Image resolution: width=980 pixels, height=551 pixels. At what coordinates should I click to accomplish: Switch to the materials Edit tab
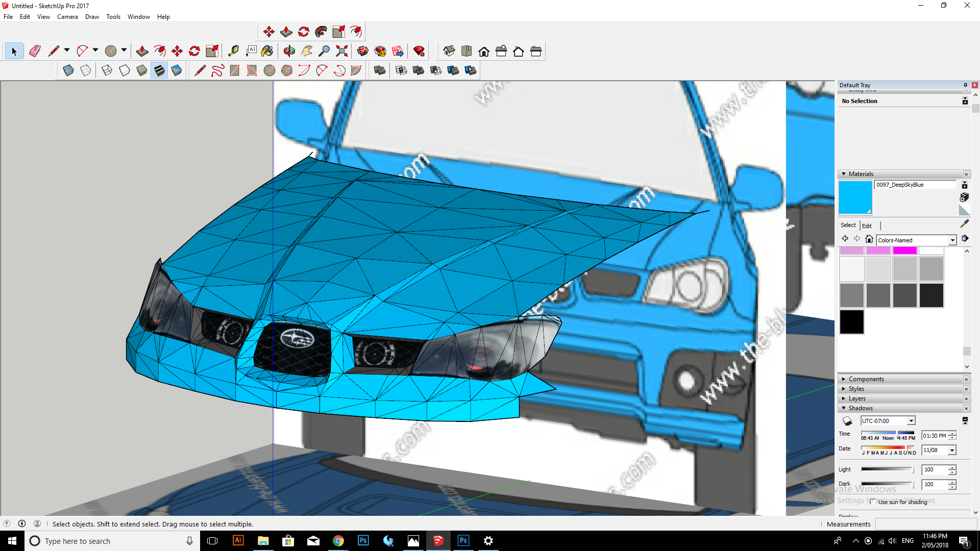[867, 226]
